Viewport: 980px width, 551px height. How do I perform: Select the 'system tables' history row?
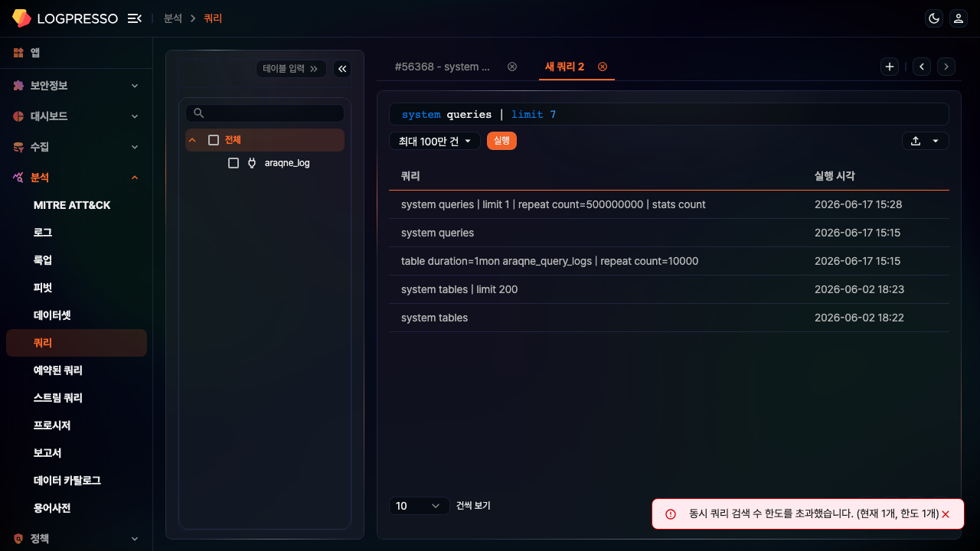click(x=669, y=318)
